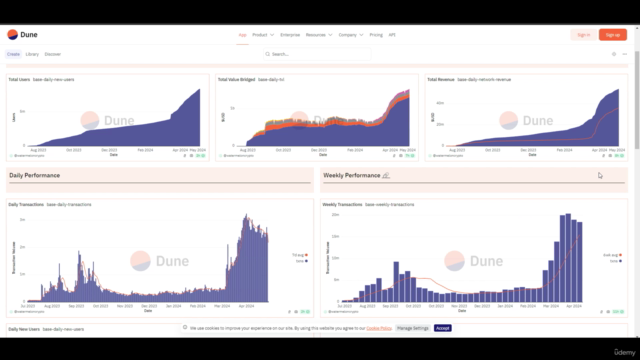The height and width of the screenshot is (360, 640).
Task: Click screenshot icon under Total Value Bridged chart
Action: tap(401, 156)
